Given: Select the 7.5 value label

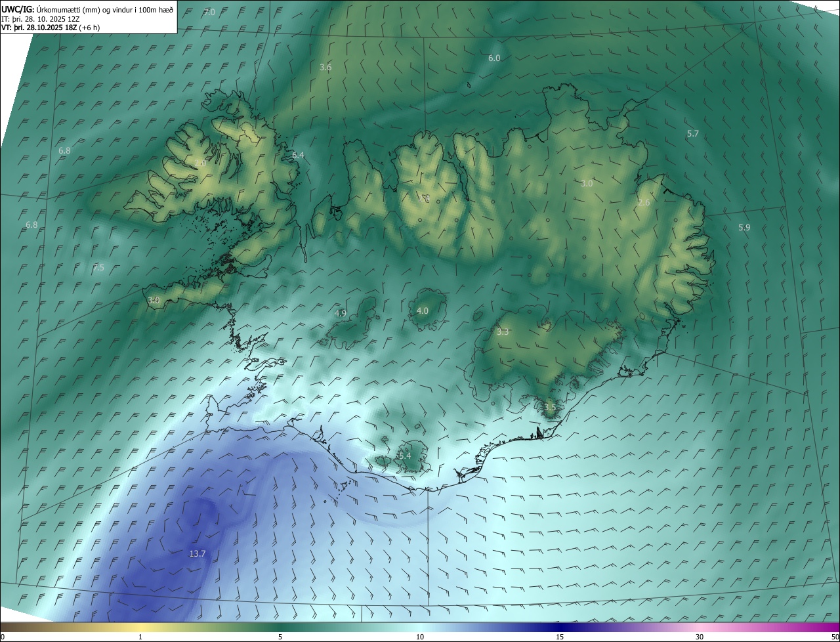Looking at the screenshot, I should [98, 268].
